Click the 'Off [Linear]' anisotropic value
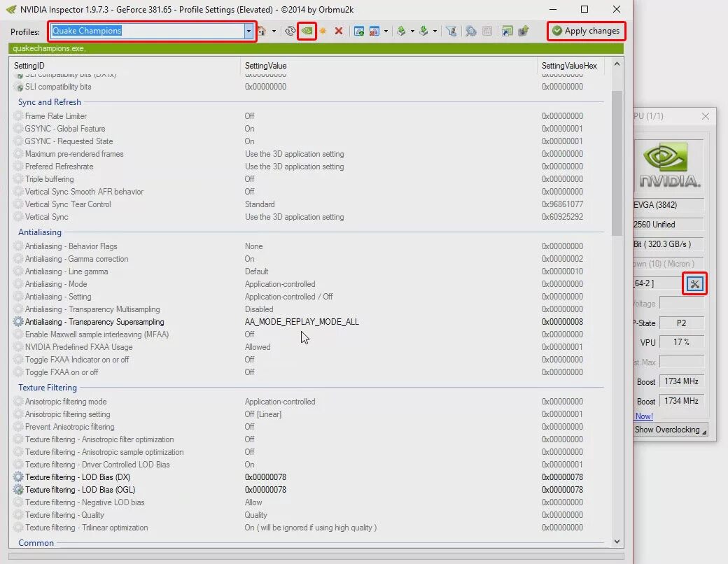Viewport: 728px width, 564px height. 262,414
